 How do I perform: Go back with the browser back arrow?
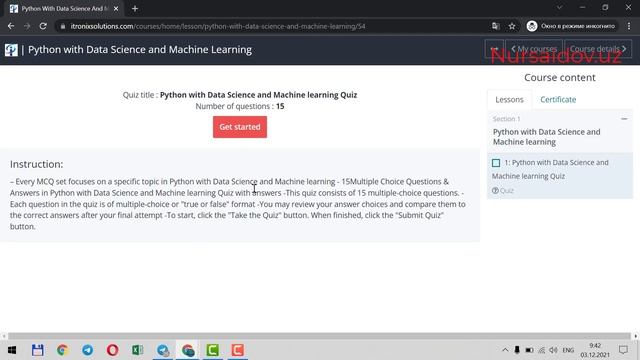(x=11, y=26)
